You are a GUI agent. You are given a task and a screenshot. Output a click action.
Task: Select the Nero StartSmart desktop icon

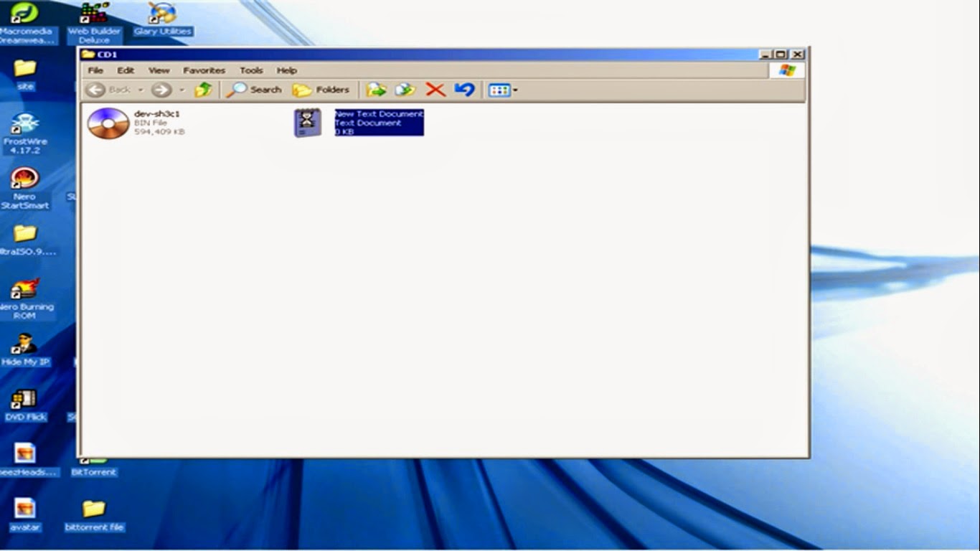25,189
